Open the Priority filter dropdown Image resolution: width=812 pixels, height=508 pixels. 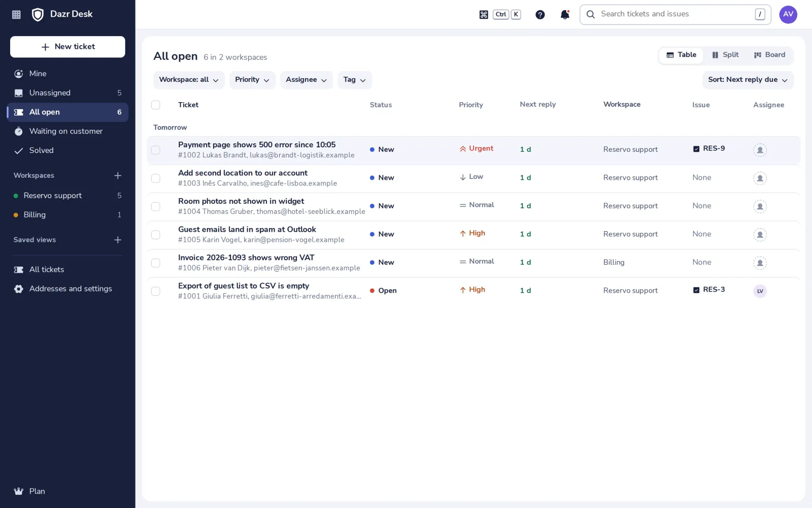coord(252,80)
